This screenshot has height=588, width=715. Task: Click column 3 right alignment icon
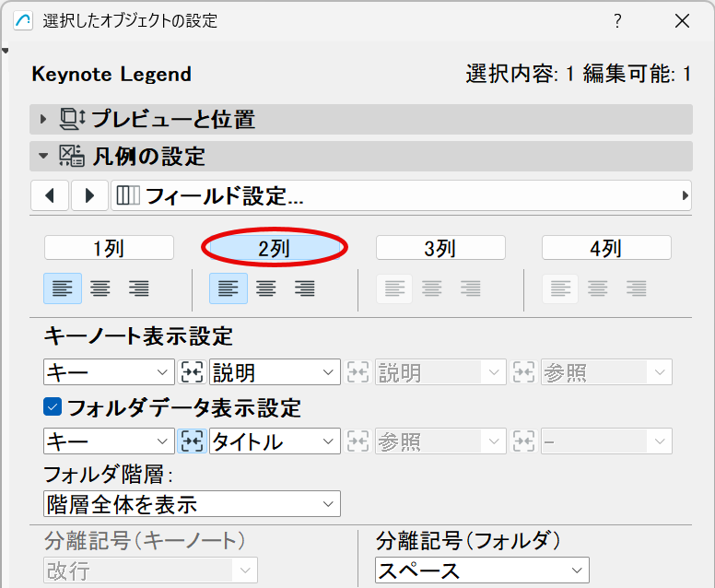pyautogui.click(x=471, y=288)
